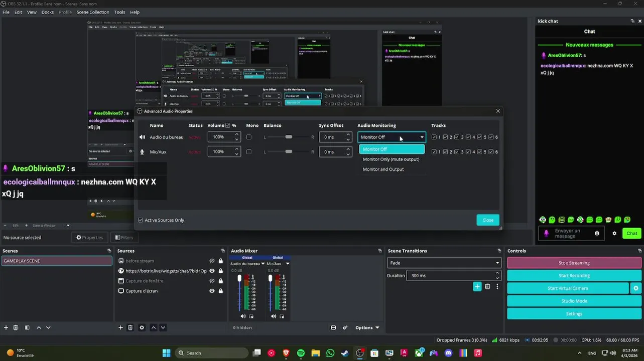This screenshot has height=361, width=644.
Task: Move source down arrow in Sources panel
Action: coord(163,327)
